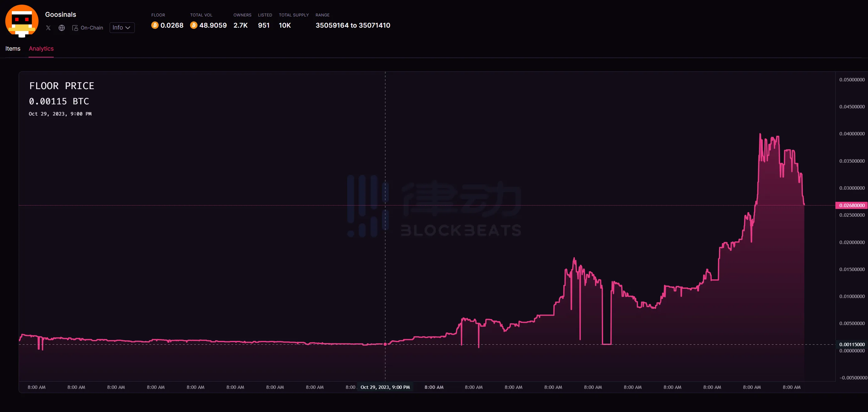Click the Bitcoin icon beside total volume 48.9059
Image resolution: width=868 pixels, height=412 pixels.
[x=193, y=25]
